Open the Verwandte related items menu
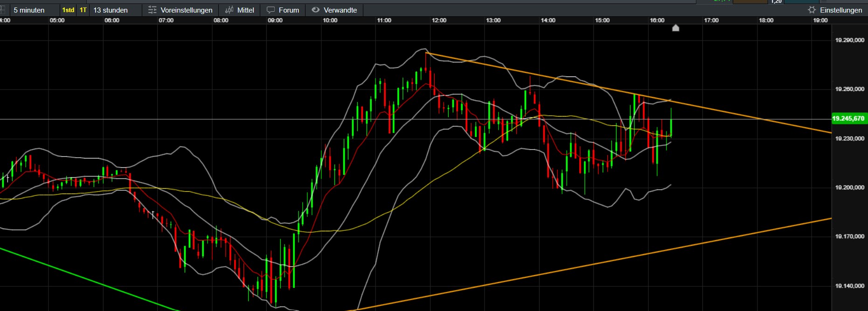Viewport: 868px width, 311px height. pyautogui.click(x=334, y=10)
